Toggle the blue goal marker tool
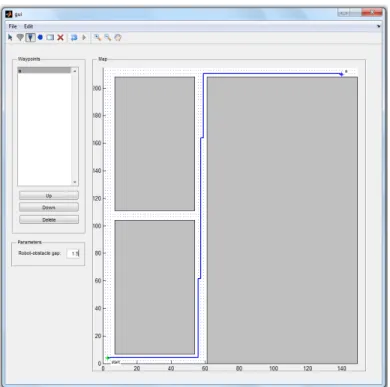The height and width of the screenshot is (387, 390). coord(30,37)
